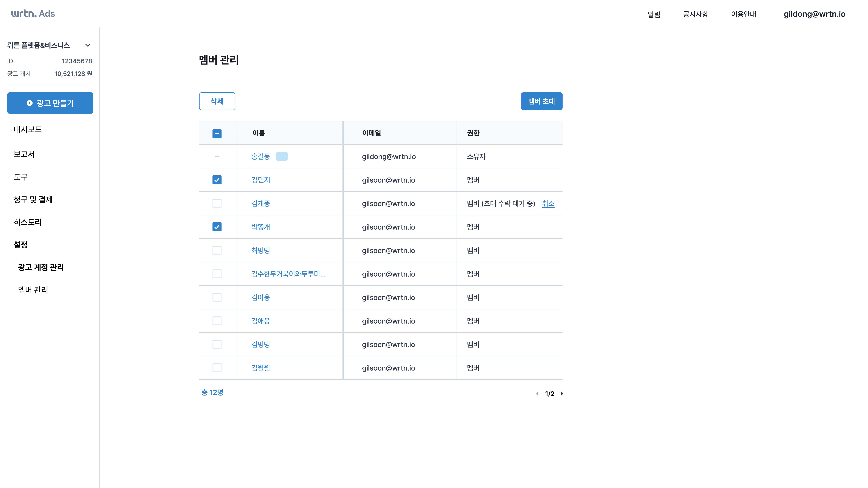Check the 김개똥 row checkbox

click(217, 203)
